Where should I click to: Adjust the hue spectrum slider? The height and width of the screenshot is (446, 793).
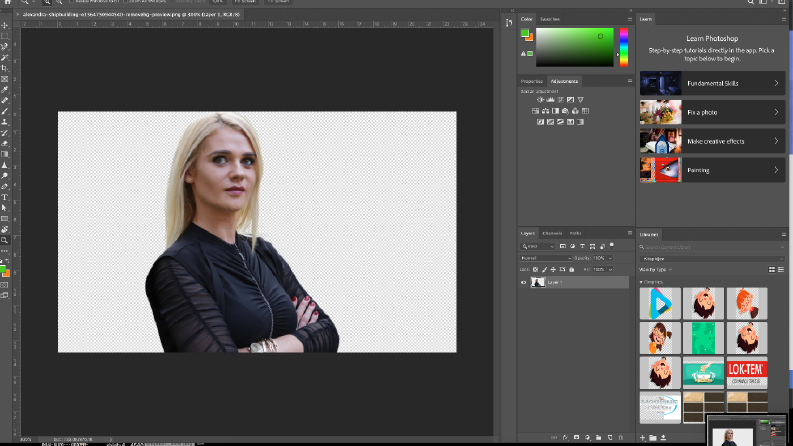[624, 47]
